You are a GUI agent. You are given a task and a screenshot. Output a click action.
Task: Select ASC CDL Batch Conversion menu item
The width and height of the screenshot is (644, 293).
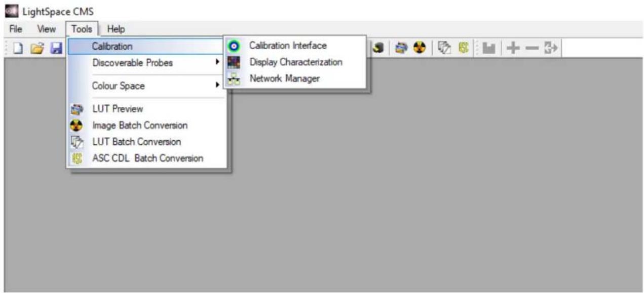[x=146, y=158]
